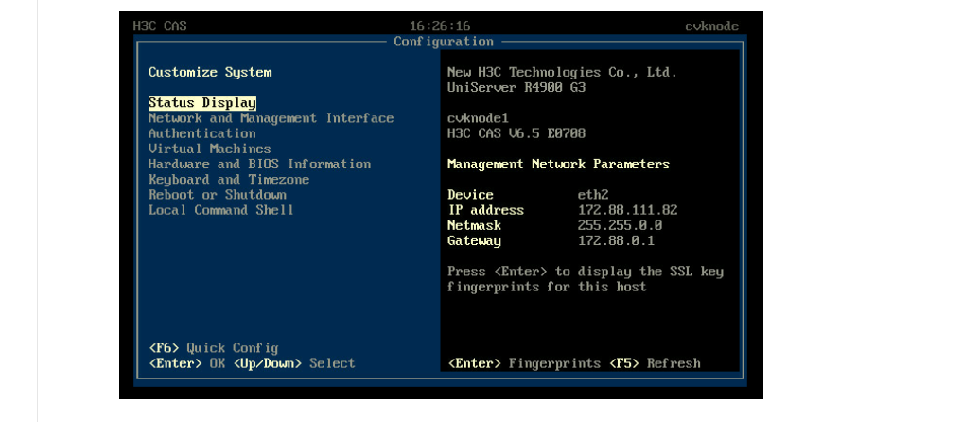This screenshot has height=422, width=980.
Task: Click the H3C CAS title label
Action: tap(160, 26)
